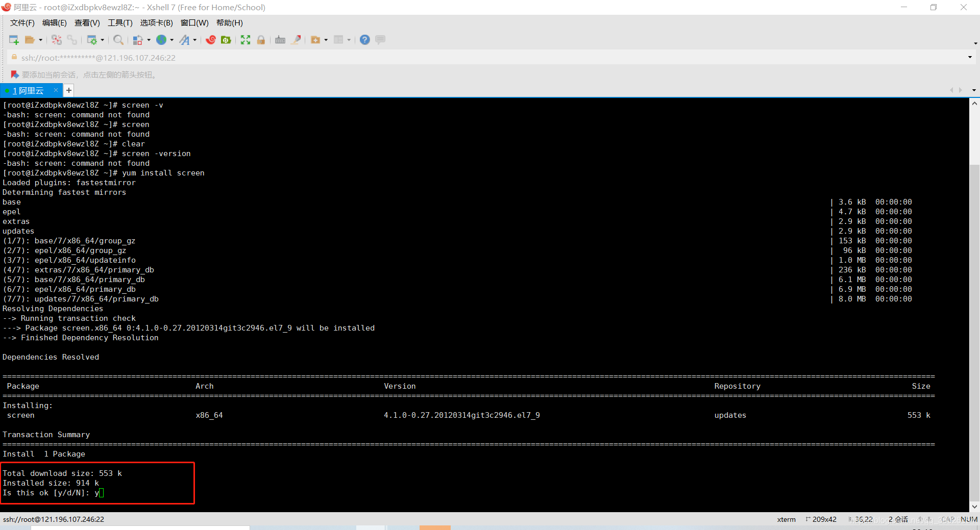Image resolution: width=980 pixels, height=530 pixels.
Task: Click 'Total download size: 553 k' text
Action: click(62, 473)
